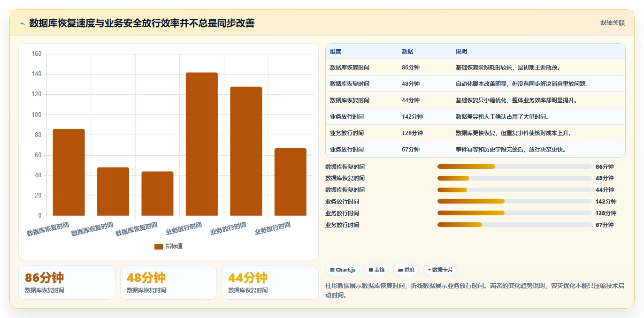Click text 基础恢复只小幅优化，整体业务效率却明显提升。

(x=516, y=100)
